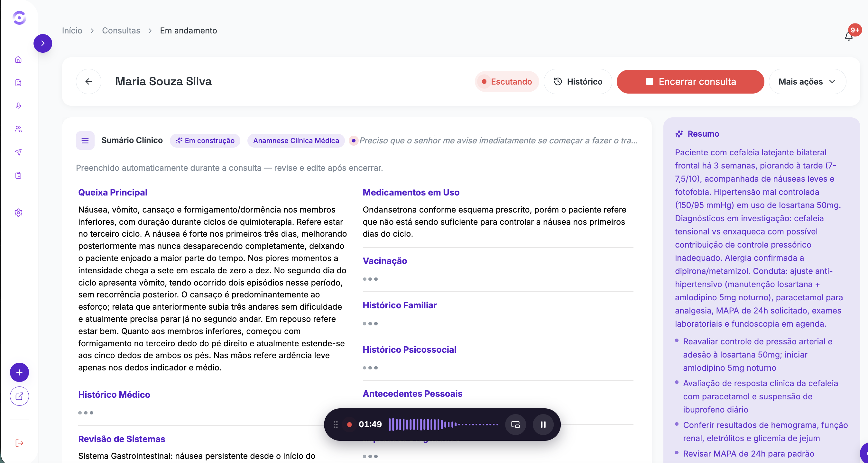The width and height of the screenshot is (868, 463).
Task: Click the Em andamento breadcrumb
Action: click(x=188, y=31)
